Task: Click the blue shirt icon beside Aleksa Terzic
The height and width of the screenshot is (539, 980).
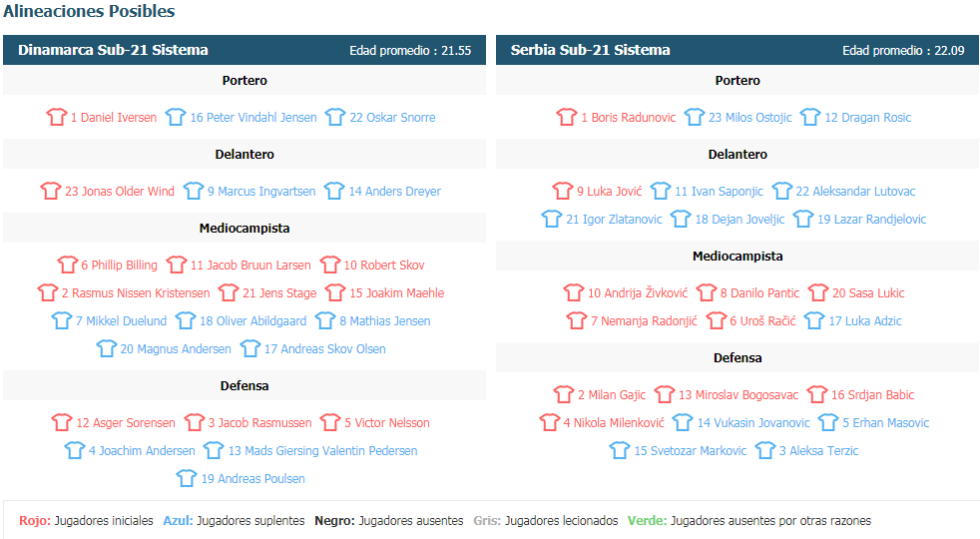Action: pyautogui.click(x=765, y=450)
